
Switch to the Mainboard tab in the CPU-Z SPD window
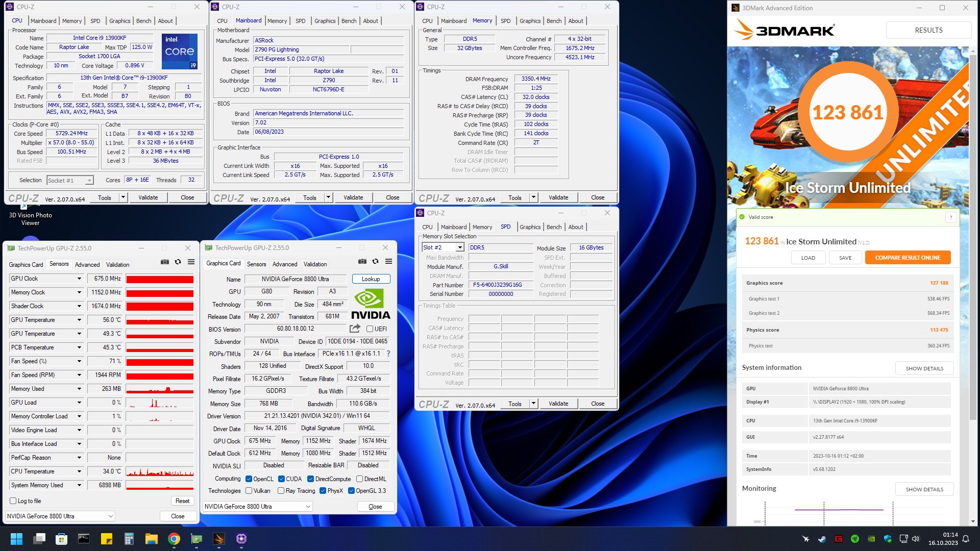pos(454,227)
